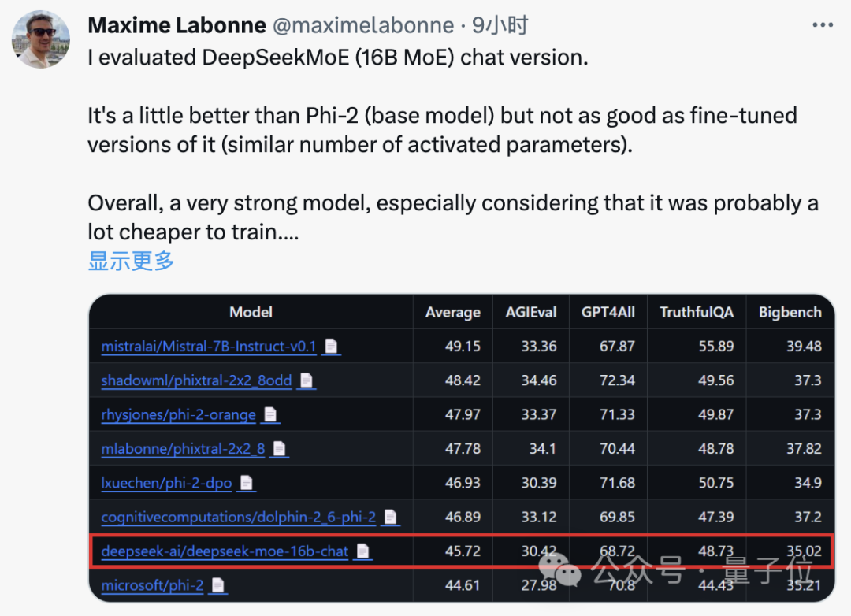Click the document icon next to dolphin-2_6-phi-2
Screen dimensions: 851x616
tap(390, 518)
